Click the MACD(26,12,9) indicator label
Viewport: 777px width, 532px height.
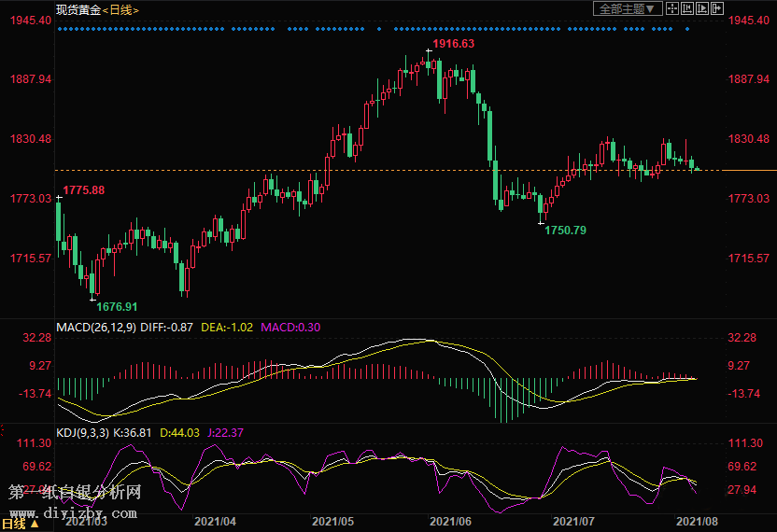pyautogui.click(x=96, y=327)
